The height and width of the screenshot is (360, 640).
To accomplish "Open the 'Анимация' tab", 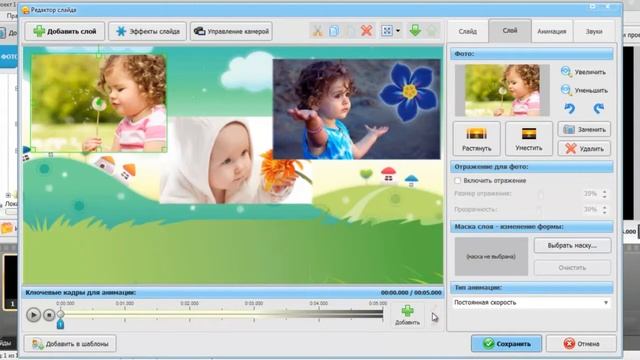I will coord(551,31).
